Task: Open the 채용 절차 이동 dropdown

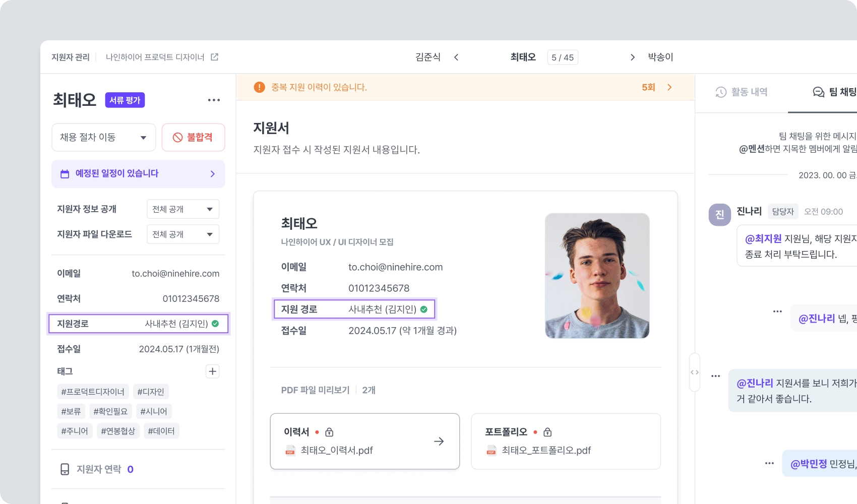Action: (104, 137)
